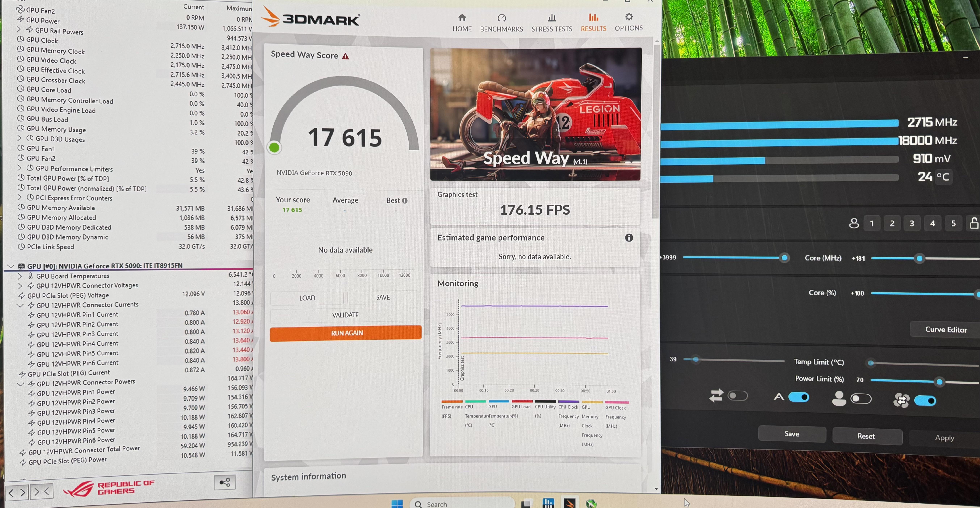Screen dimensions: 980x508
Task: Turn off the fan sync toggle
Action: point(925,400)
